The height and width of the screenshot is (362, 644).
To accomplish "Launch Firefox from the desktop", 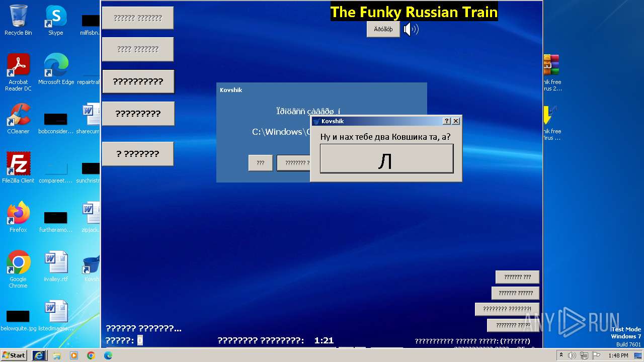I will click(x=18, y=217).
